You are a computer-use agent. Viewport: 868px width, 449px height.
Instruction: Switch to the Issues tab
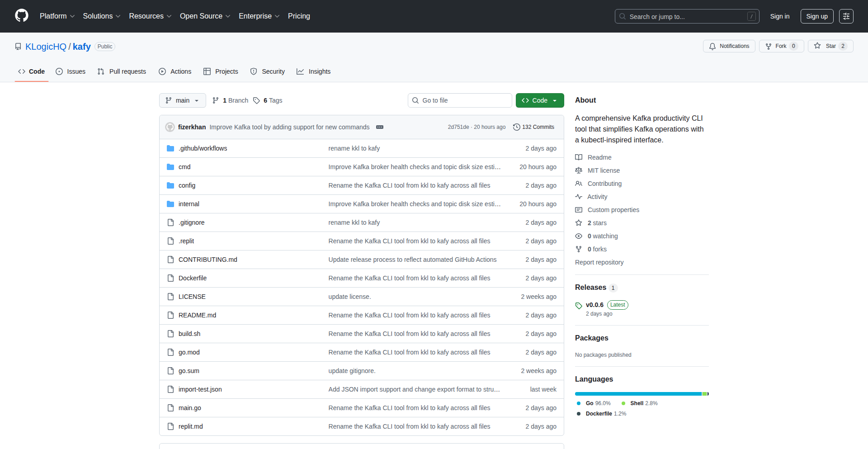pos(71,71)
